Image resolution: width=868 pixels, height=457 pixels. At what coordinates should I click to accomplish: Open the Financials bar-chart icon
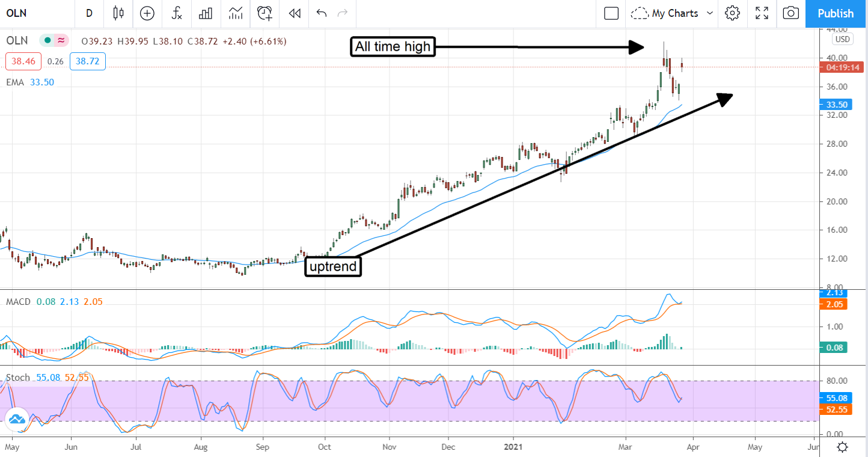click(206, 13)
